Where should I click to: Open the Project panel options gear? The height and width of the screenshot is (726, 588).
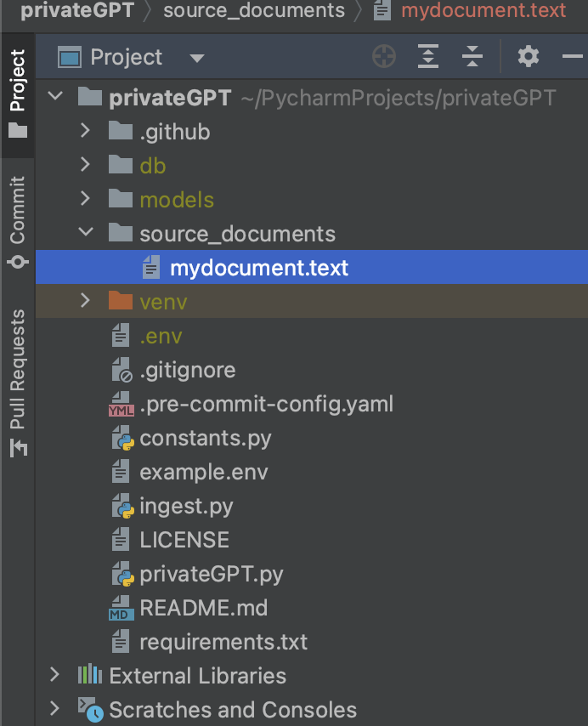pos(528,57)
